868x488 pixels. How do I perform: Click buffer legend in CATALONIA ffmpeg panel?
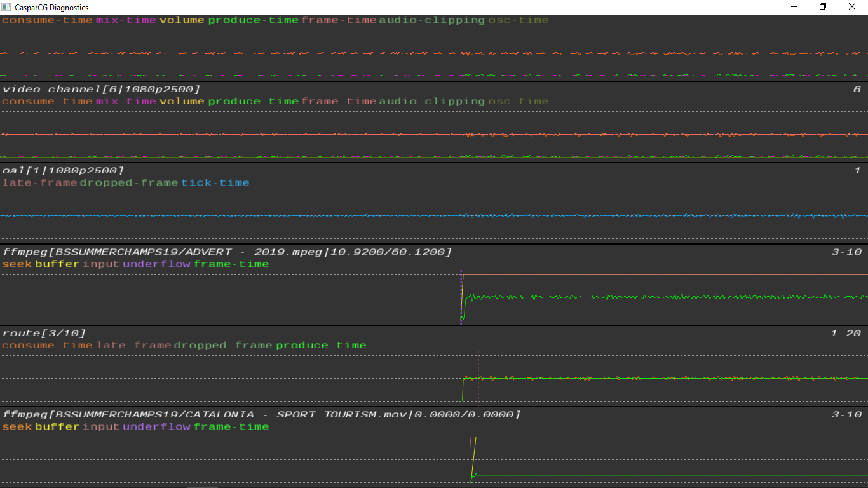click(x=58, y=427)
